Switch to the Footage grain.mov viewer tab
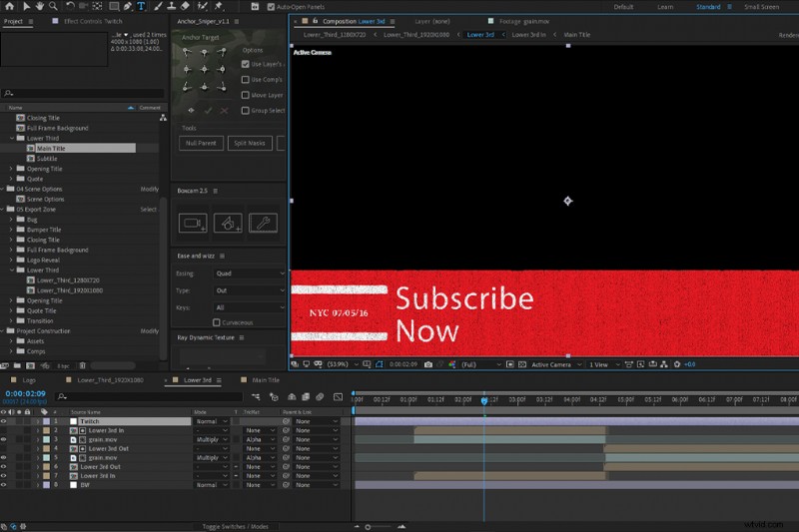Viewport: 799px width, 532px height. tap(523, 21)
